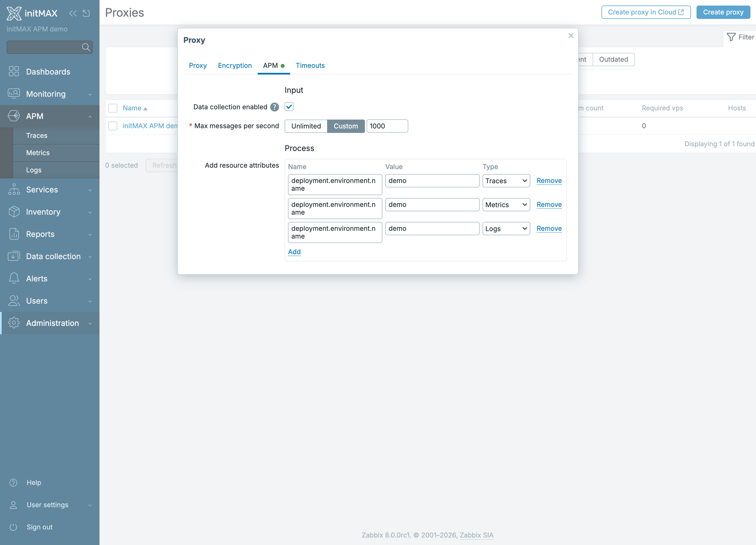Tick the checkbox for initMAX APM demo proxy row
This screenshot has height=545, width=756.
(113, 126)
